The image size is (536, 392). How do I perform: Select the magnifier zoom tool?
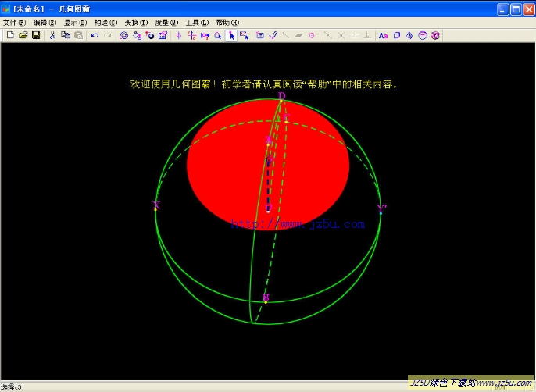tap(218, 35)
